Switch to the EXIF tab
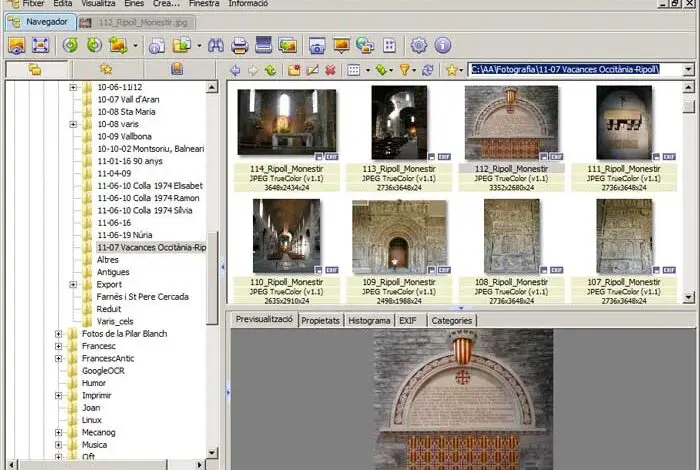The image size is (700, 470). pyautogui.click(x=408, y=320)
